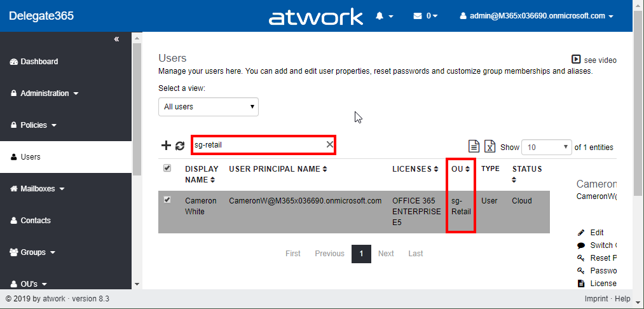Clear the sg-retail search text
This screenshot has width=644, height=309.
[x=329, y=145]
